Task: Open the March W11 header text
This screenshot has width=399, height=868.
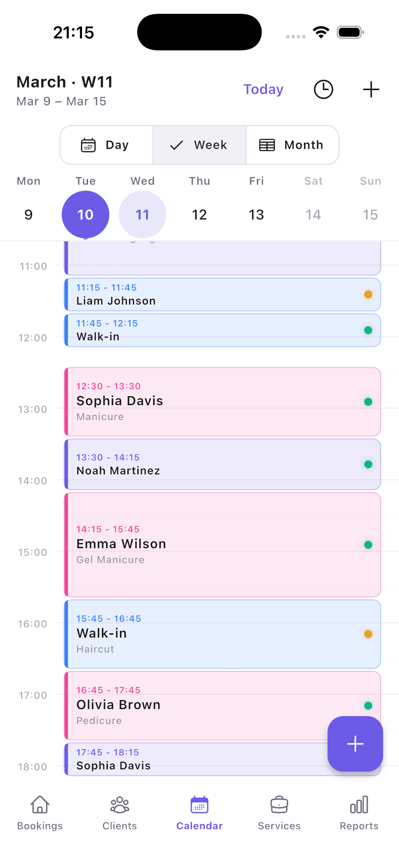Action: point(65,82)
